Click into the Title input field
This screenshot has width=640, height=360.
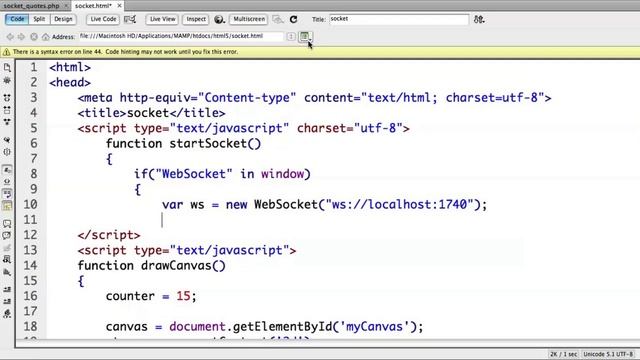[x=399, y=19]
